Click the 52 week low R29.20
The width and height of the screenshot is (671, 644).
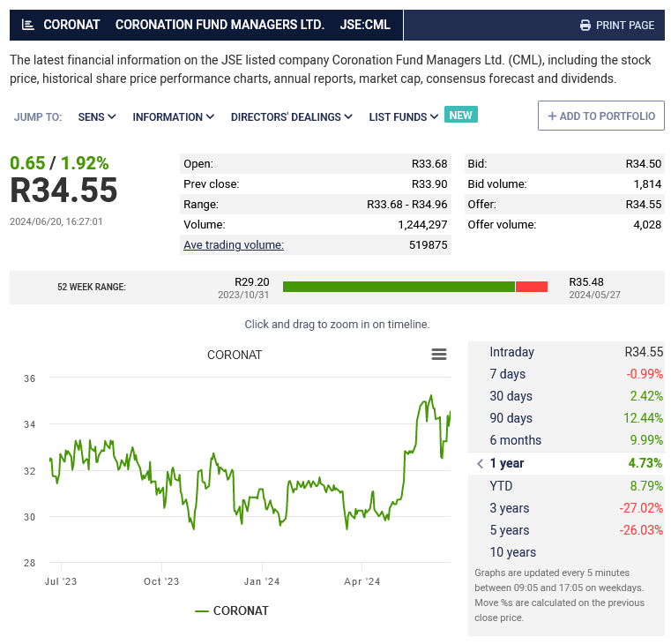pyautogui.click(x=251, y=282)
